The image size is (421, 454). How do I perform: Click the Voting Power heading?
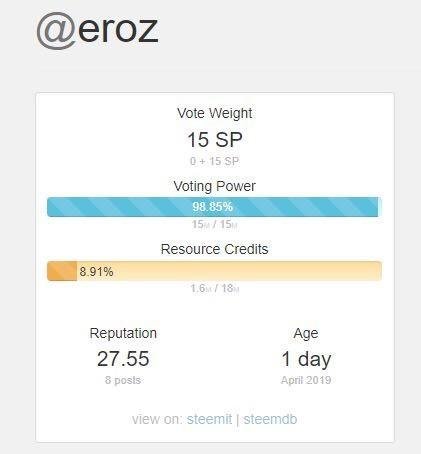click(x=215, y=186)
